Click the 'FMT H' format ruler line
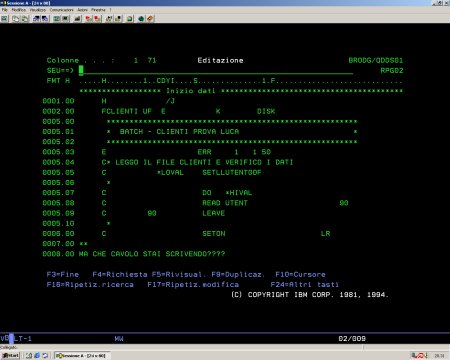 (224, 81)
